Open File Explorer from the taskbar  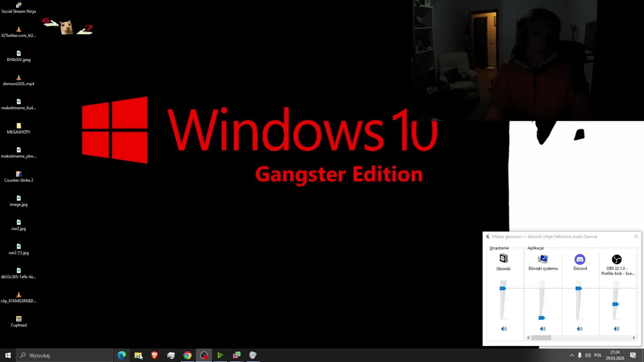click(x=138, y=355)
